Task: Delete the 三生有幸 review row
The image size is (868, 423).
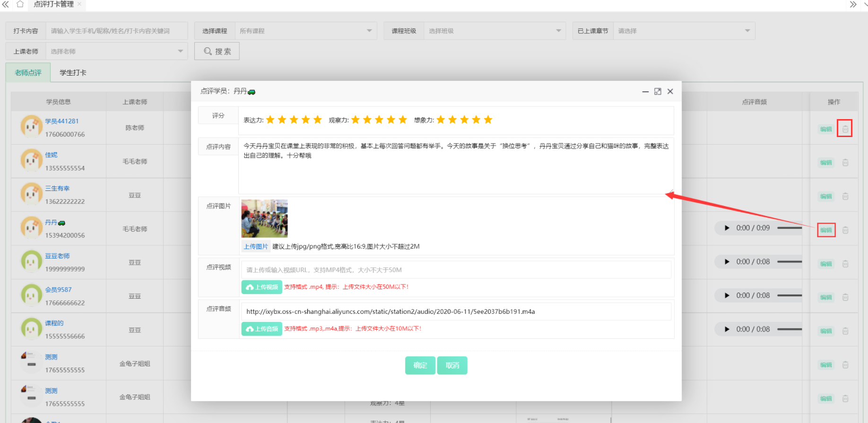Action: click(x=845, y=196)
